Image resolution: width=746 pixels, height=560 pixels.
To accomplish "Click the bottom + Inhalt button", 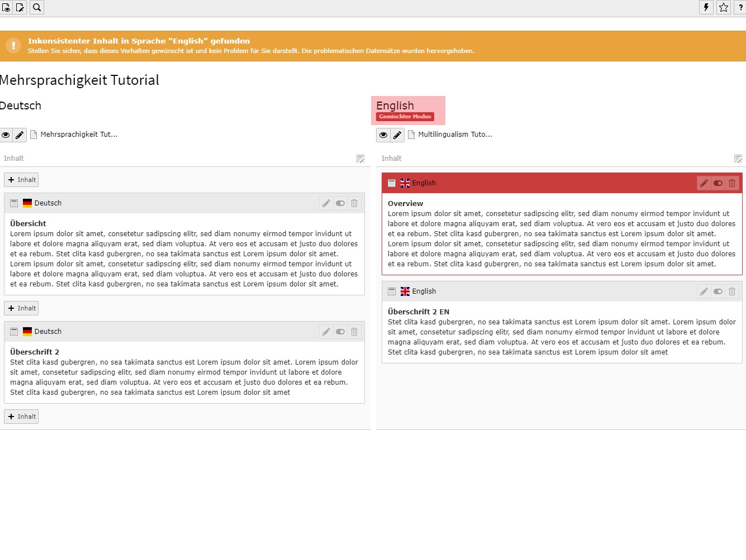I will [x=21, y=417].
